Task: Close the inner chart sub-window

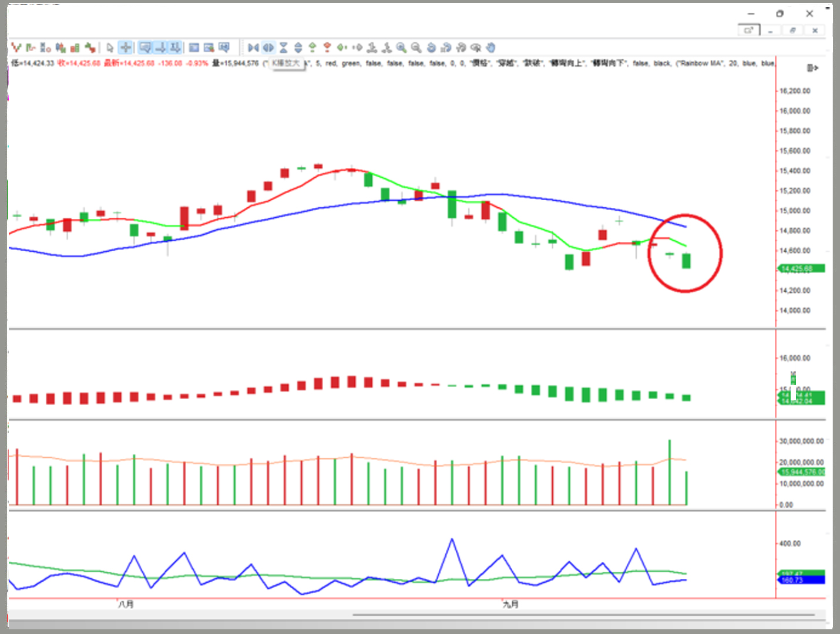Action: [815, 31]
